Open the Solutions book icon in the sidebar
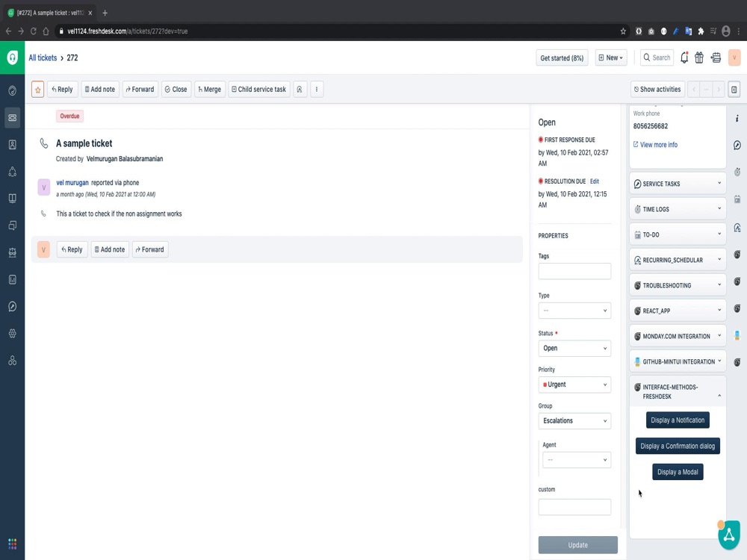 tap(13, 199)
